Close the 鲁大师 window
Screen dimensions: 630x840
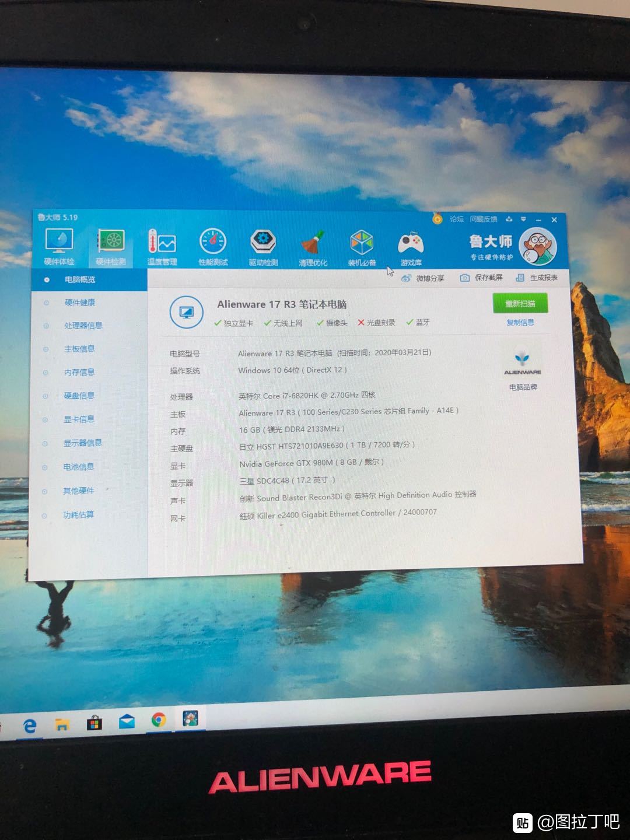(554, 220)
